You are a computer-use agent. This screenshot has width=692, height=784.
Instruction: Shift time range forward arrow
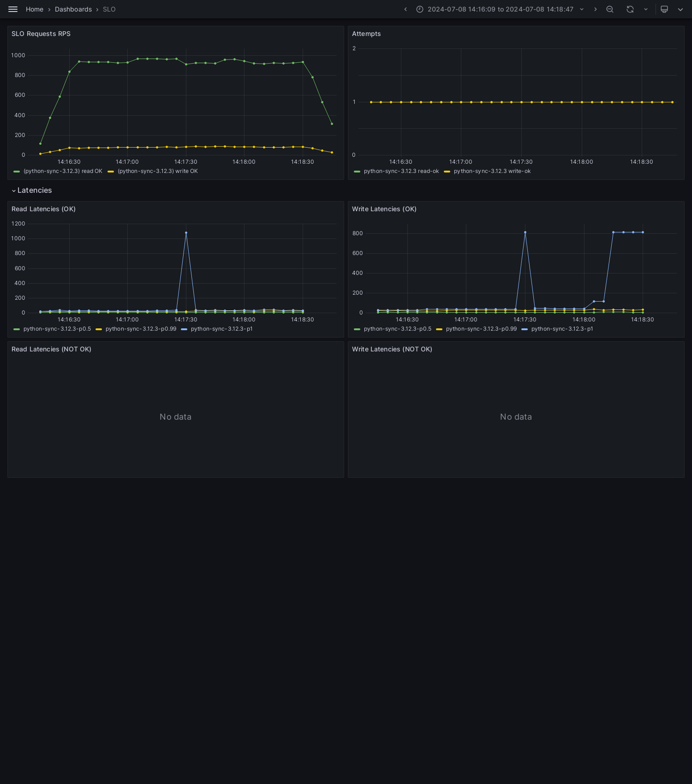[596, 9]
